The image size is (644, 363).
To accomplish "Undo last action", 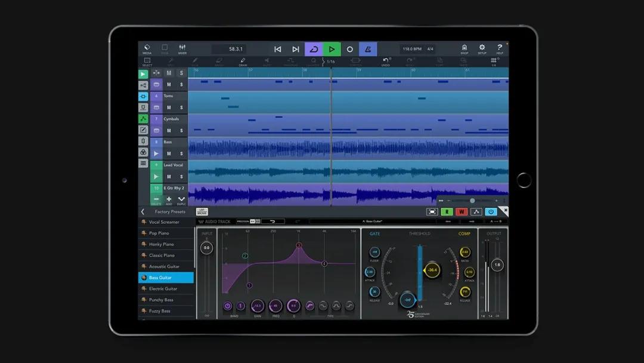I will coord(386,62).
